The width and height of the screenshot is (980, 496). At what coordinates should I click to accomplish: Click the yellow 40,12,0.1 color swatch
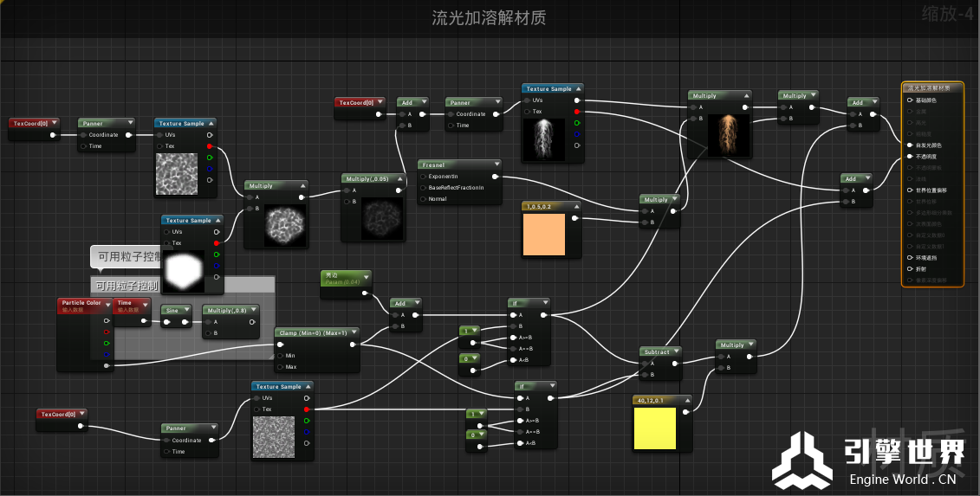click(655, 428)
